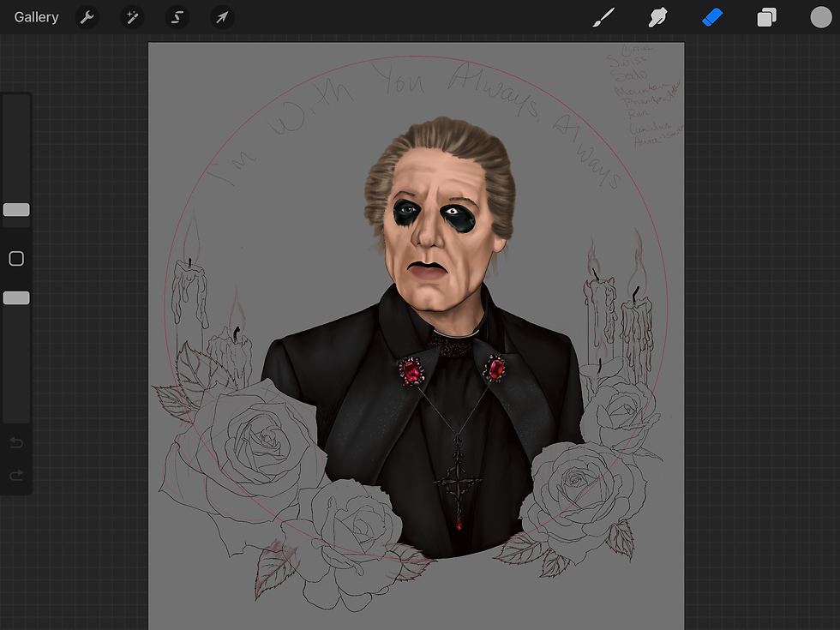Activate the Transform arrow tool
The image size is (840, 630).
click(222, 17)
